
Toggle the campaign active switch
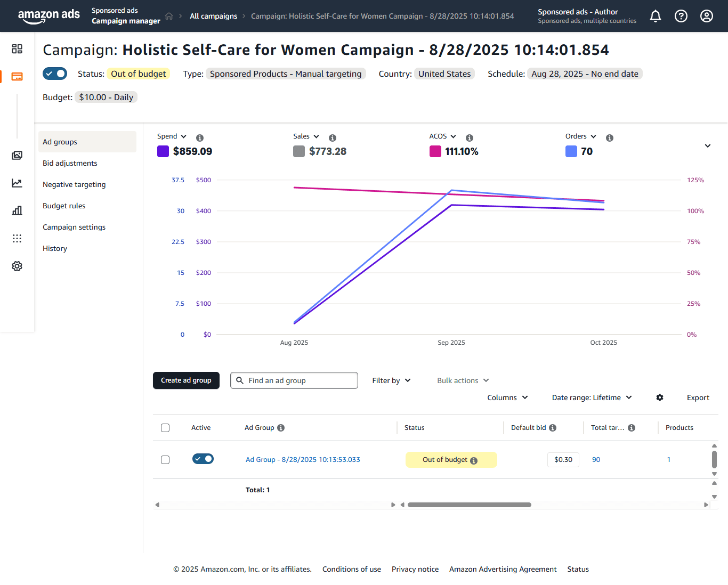pos(55,74)
